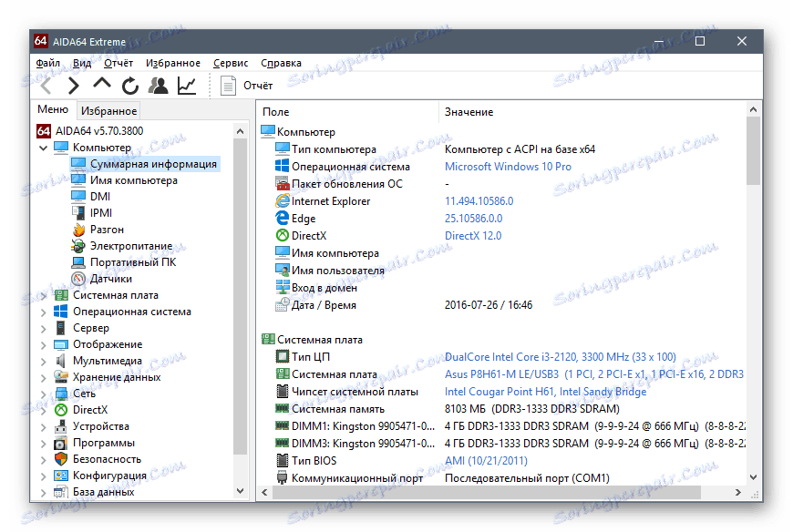Click the Back navigation arrow

click(46, 86)
